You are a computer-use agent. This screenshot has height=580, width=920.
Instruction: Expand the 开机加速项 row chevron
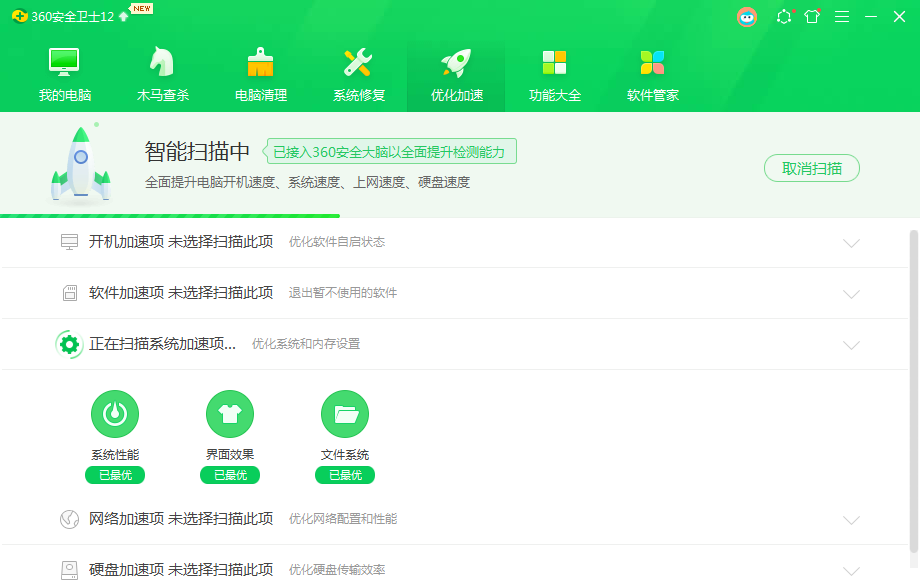(x=851, y=243)
